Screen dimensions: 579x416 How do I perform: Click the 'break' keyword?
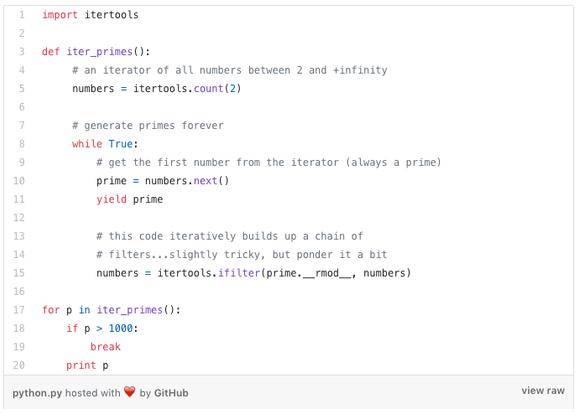(x=105, y=347)
